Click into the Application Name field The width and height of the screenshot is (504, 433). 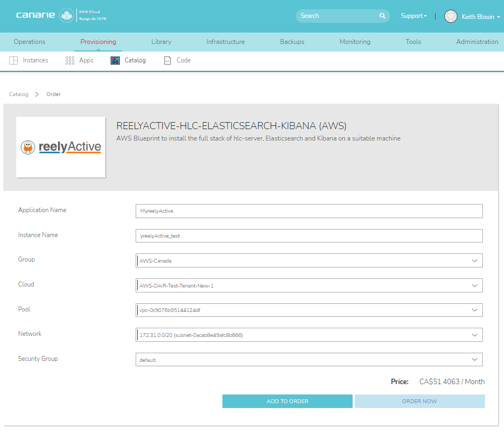click(x=309, y=211)
